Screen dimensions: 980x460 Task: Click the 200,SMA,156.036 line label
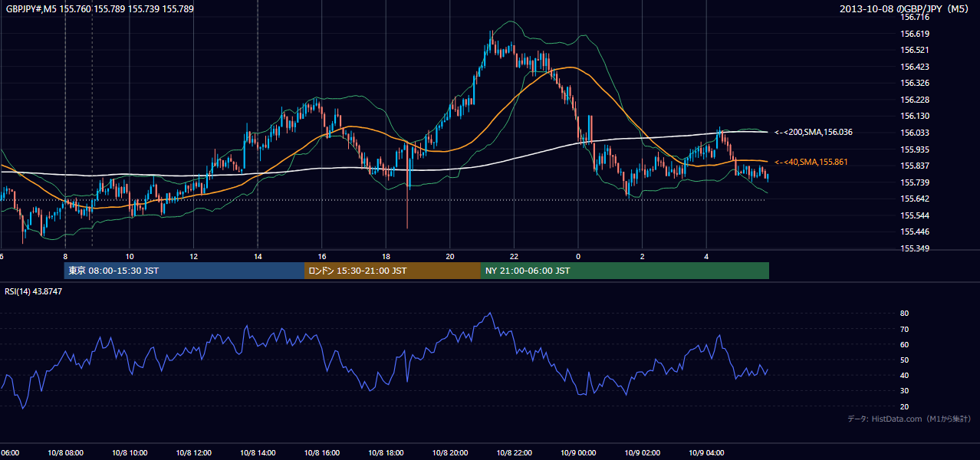click(813, 133)
